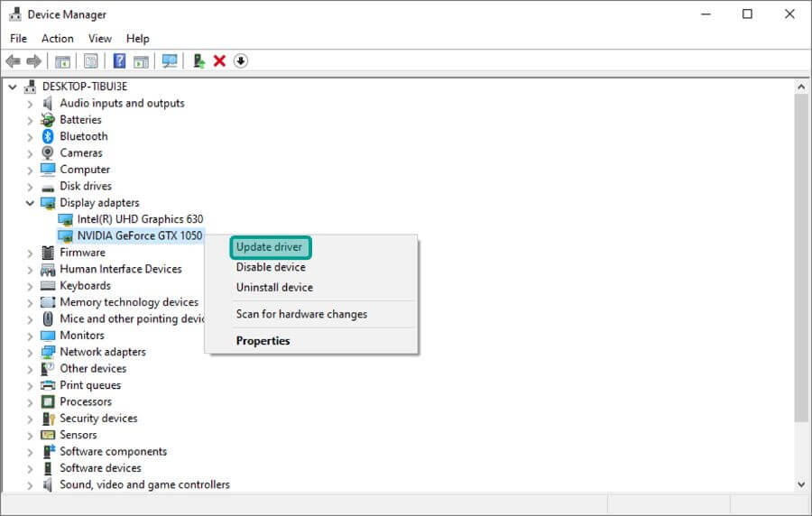Choose Update driver from context menu
The height and width of the screenshot is (516, 812).
coord(269,247)
